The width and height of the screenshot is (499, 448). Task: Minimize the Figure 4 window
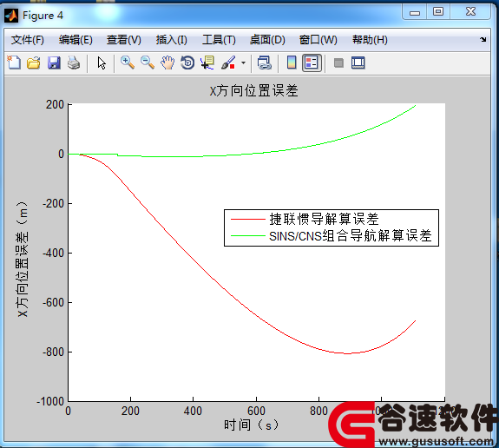[415, 13]
